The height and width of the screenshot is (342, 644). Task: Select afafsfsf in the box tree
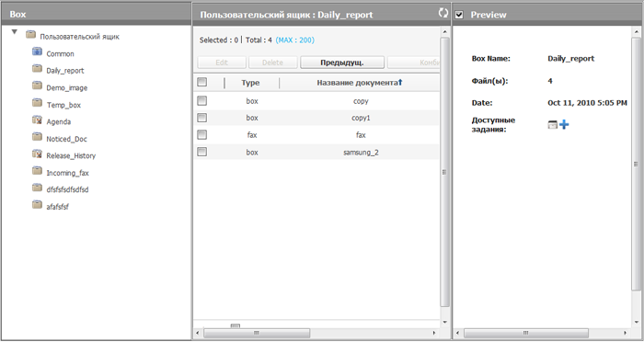57,207
